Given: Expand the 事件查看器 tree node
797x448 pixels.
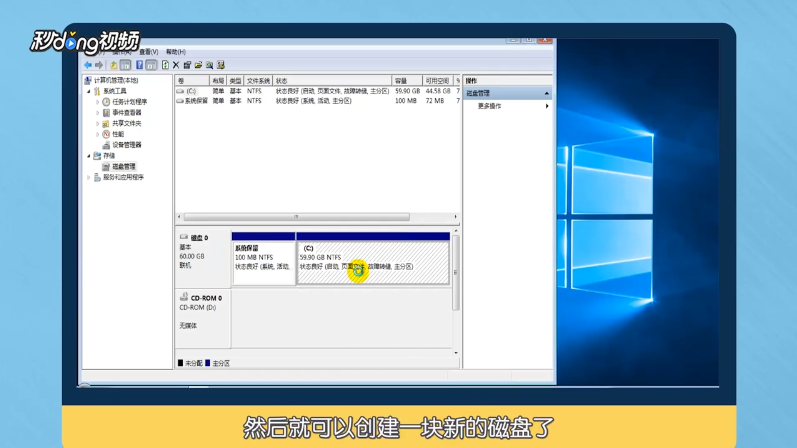Looking at the screenshot, I should 98,112.
